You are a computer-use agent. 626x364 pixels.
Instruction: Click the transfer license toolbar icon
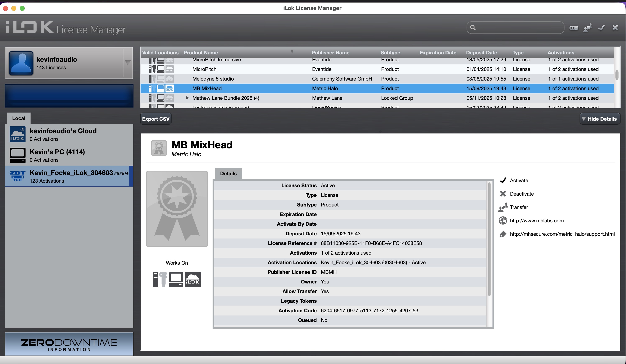pos(588,28)
